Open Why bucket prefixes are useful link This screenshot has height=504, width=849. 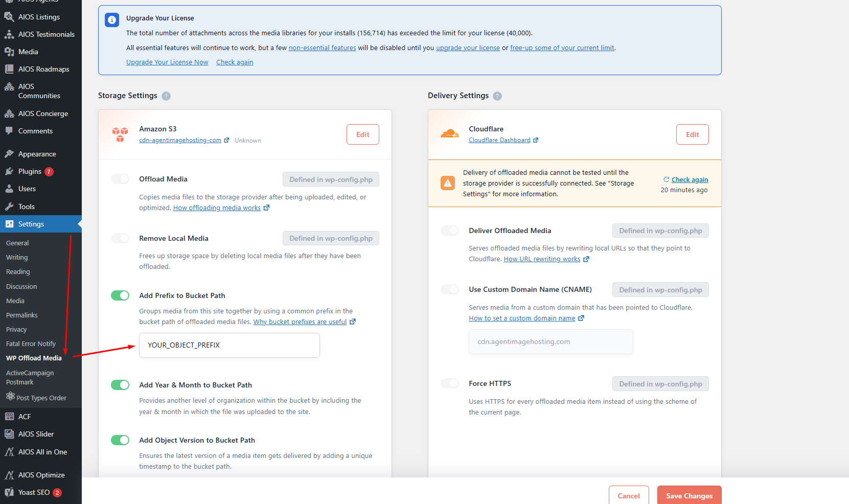click(x=300, y=322)
